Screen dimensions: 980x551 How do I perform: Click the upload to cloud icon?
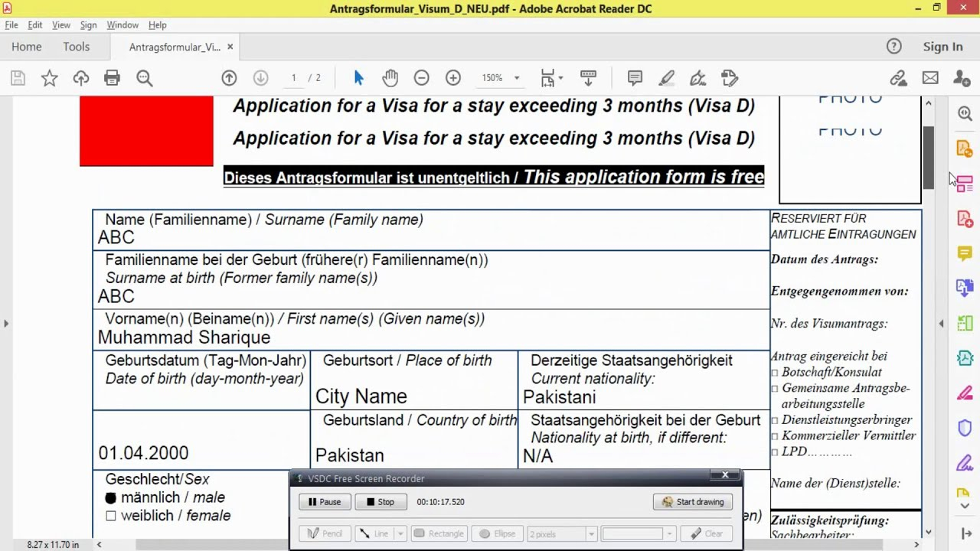pyautogui.click(x=81, y=78)
